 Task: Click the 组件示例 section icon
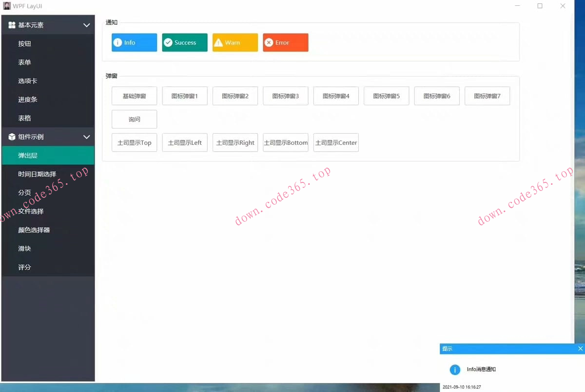pos(11,137)
